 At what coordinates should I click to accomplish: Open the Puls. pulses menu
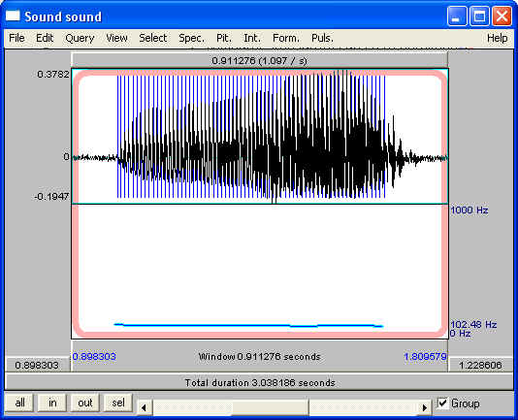click(x=322, y=39)
